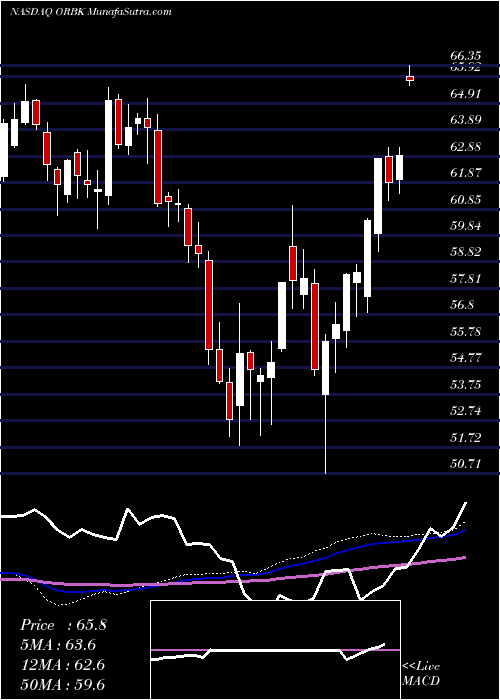Select the 53.75 price axis label
Image resolution: width=500 pixels, height=700 pixels.
[x=466, y=384]
